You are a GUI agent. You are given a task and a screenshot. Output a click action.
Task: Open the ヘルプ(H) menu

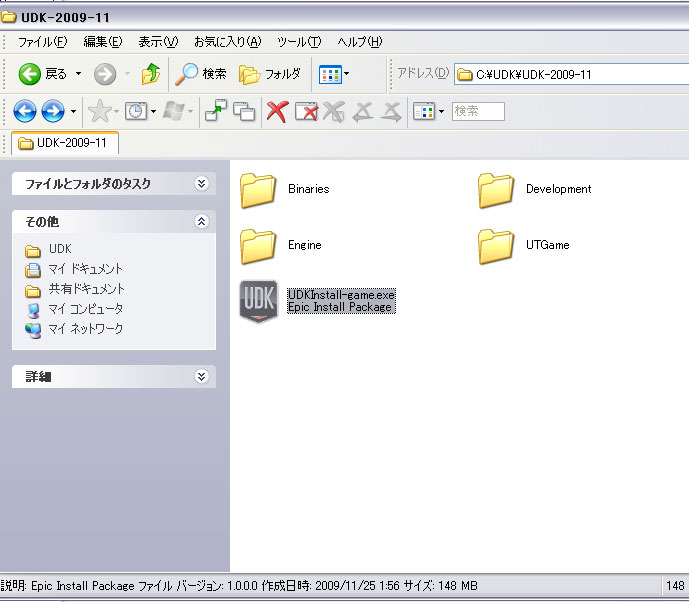(360, 42)
